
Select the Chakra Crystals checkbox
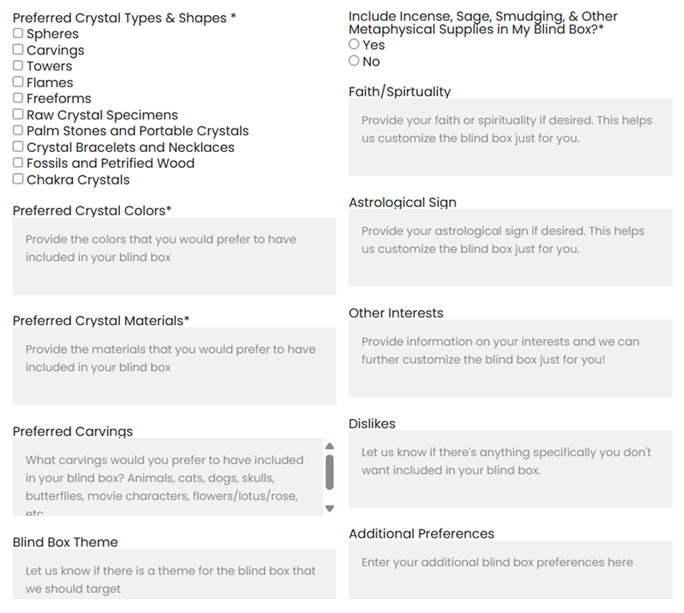tap(18, 180)
